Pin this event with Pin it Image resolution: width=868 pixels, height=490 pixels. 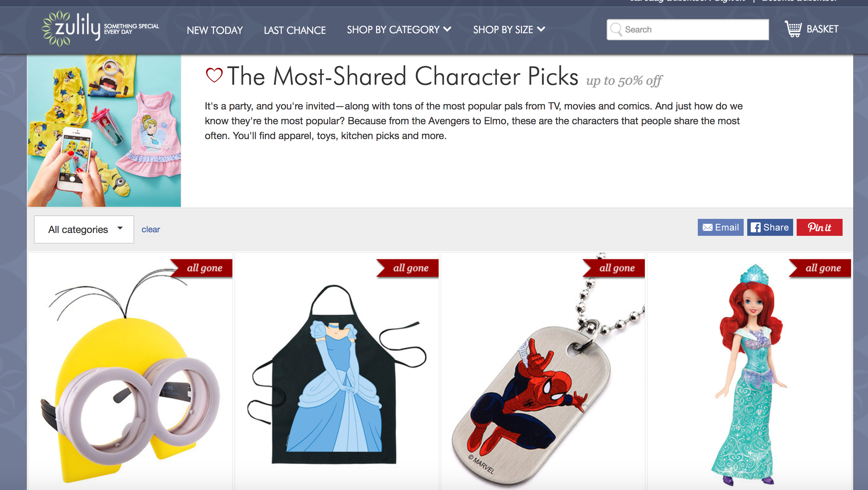(x=819, y=227)
